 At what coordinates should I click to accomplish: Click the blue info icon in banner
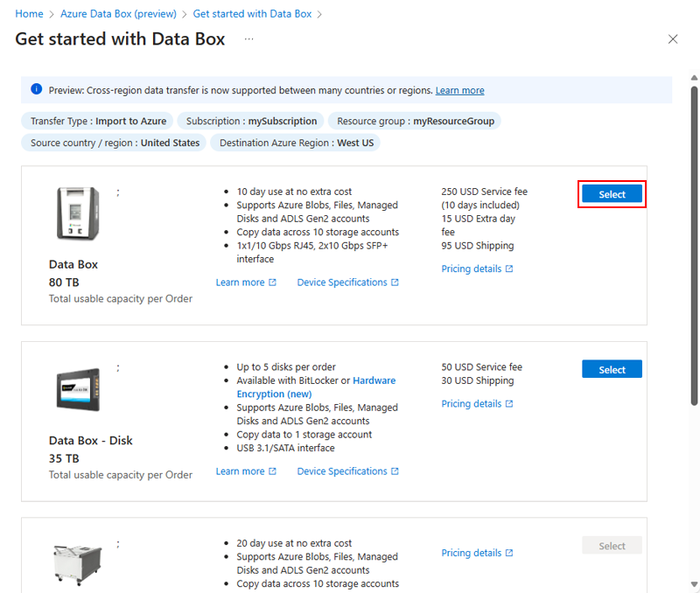point(37,89)
